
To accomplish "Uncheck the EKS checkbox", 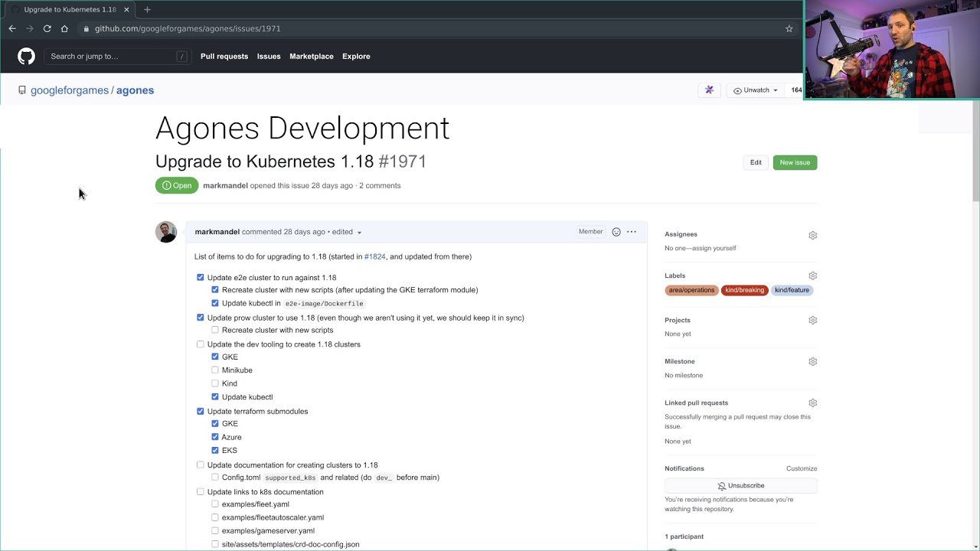I will 215,450.
